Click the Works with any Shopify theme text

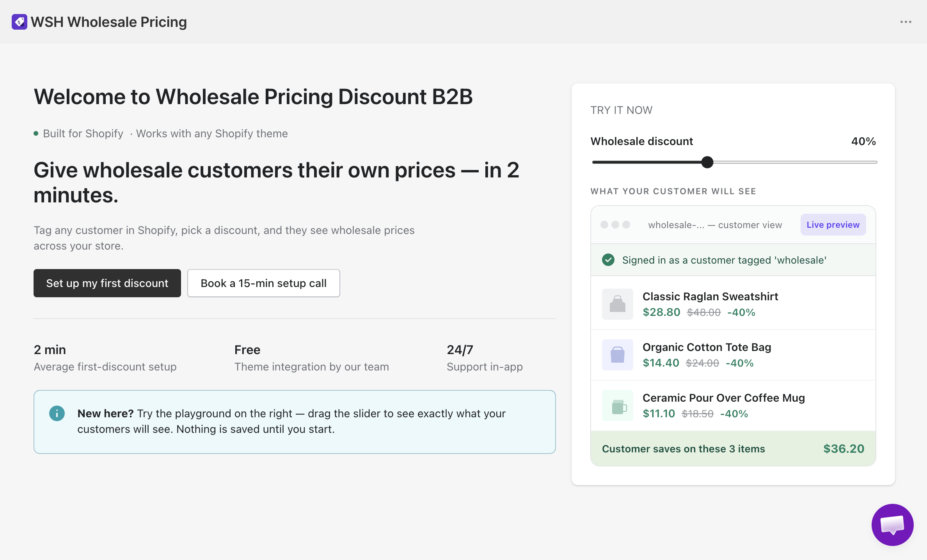(212, 133)
